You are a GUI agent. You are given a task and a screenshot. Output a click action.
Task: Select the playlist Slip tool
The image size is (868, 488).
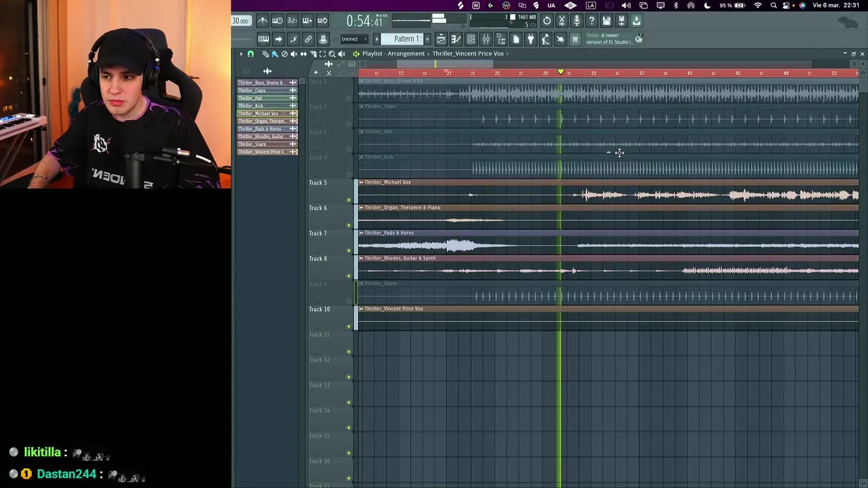[x=303, y=54]
